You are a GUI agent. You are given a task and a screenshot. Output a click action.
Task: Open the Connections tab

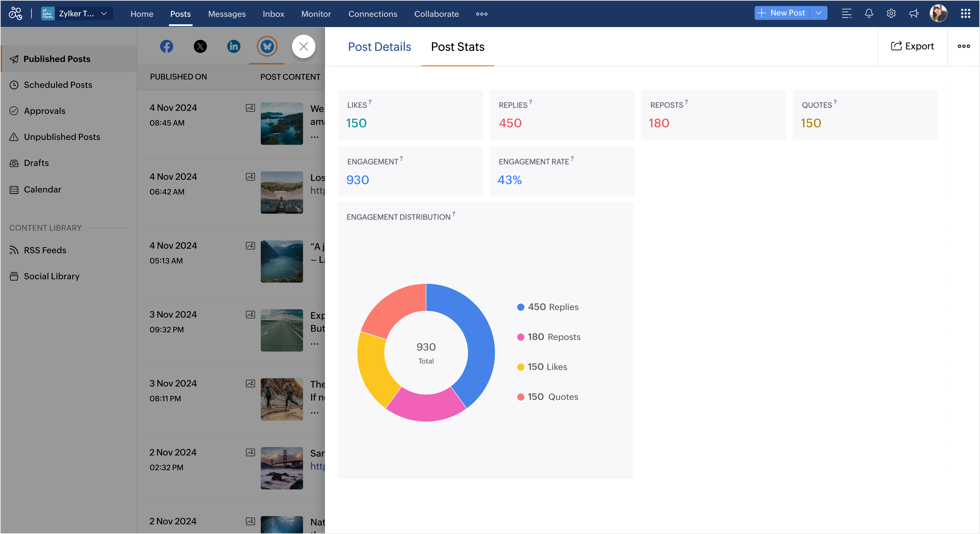coord(372,14)
